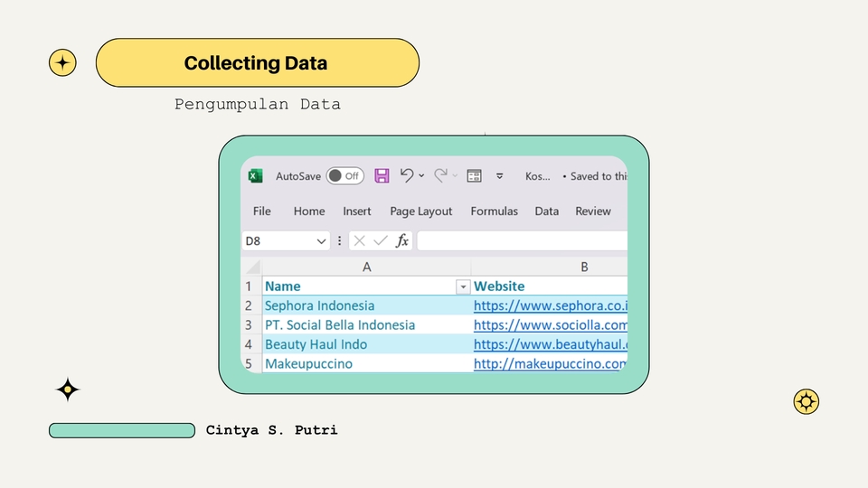Screen dimensions: 868x488
Task: Click the formula bar Enter checkmark icon
Action: click(x=381, y=240)
